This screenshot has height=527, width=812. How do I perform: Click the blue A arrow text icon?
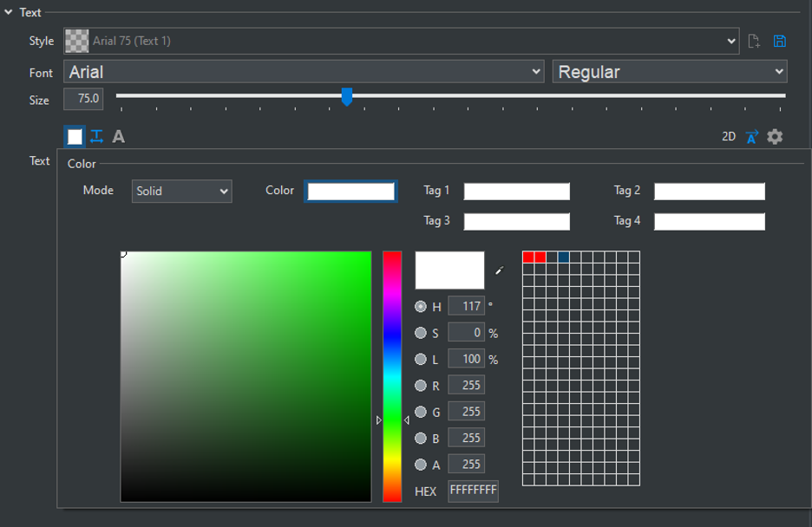(x=751, y=136)
